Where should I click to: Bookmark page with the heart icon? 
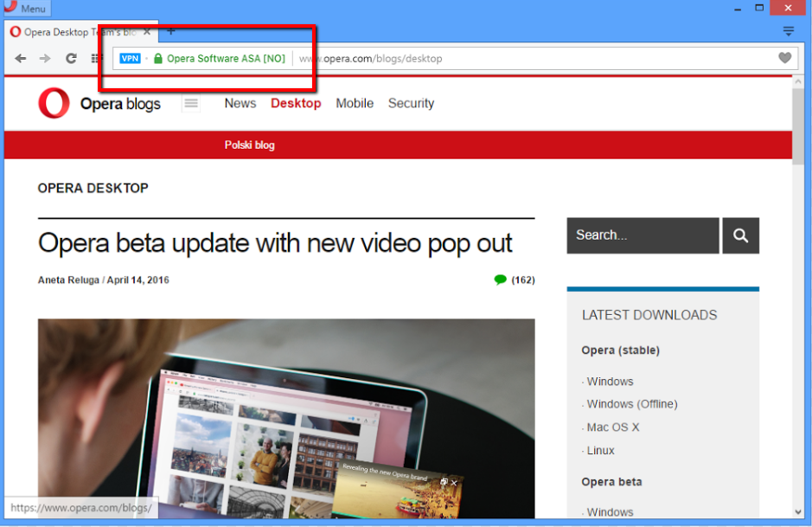(785, 58)
